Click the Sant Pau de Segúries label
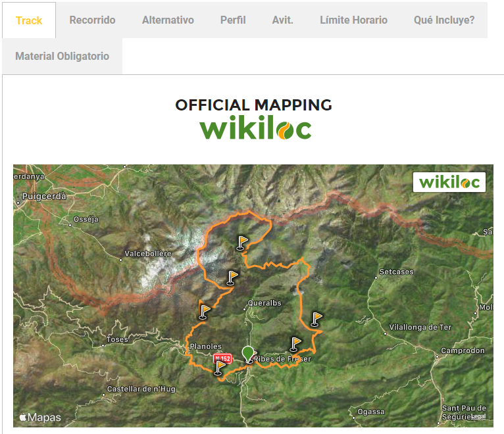Viewport: 504px width, 434px height. tap(463, 412)
